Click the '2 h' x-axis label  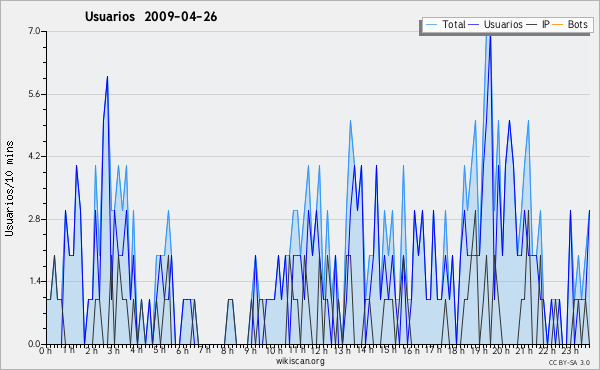pos(91,351)
